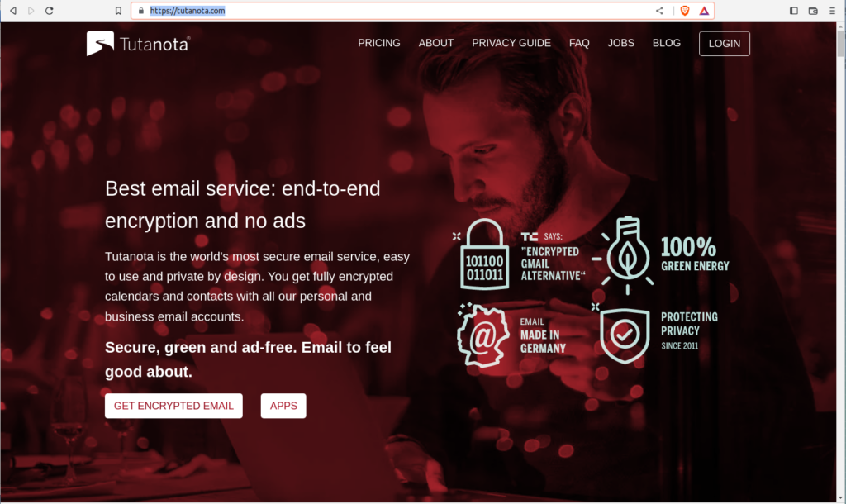Open the browser hamburger menu

[833, 11]
